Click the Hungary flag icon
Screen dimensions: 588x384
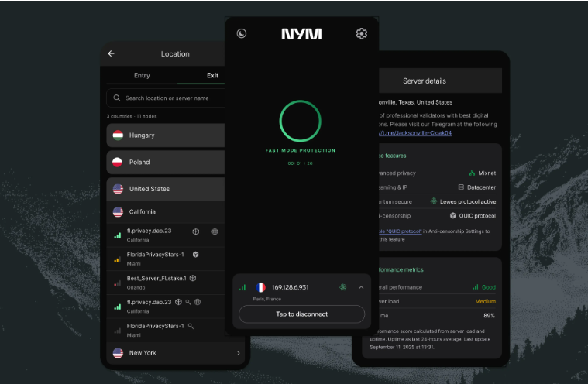point(118,135)
